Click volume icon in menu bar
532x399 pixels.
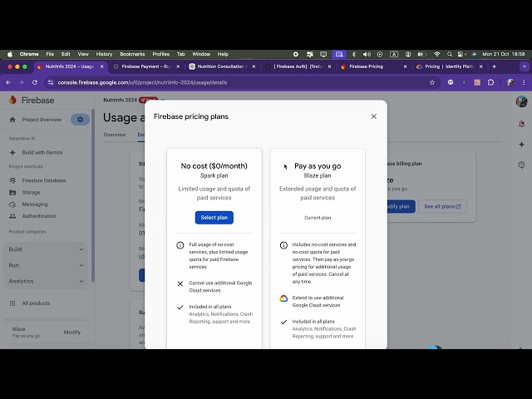[367, 54]
